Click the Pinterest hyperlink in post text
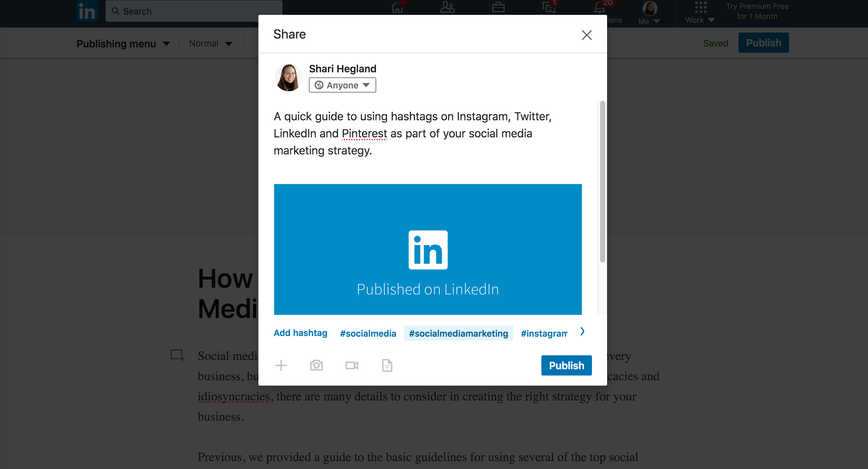The height and width of the screenshot is (469, 868). pyautogui.click(x=365, y=133)
